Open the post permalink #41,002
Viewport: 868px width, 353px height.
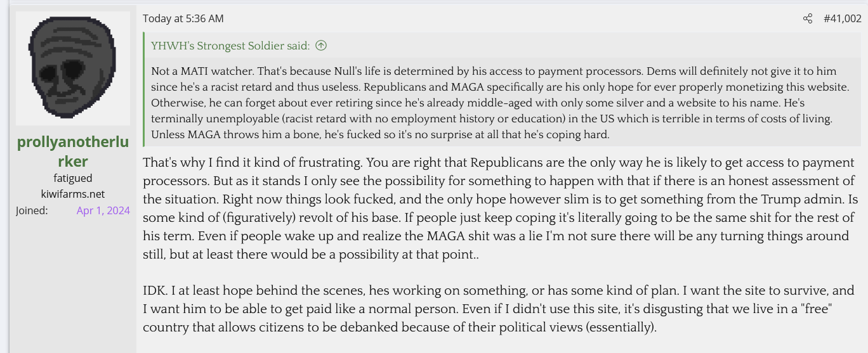(842, 19)
